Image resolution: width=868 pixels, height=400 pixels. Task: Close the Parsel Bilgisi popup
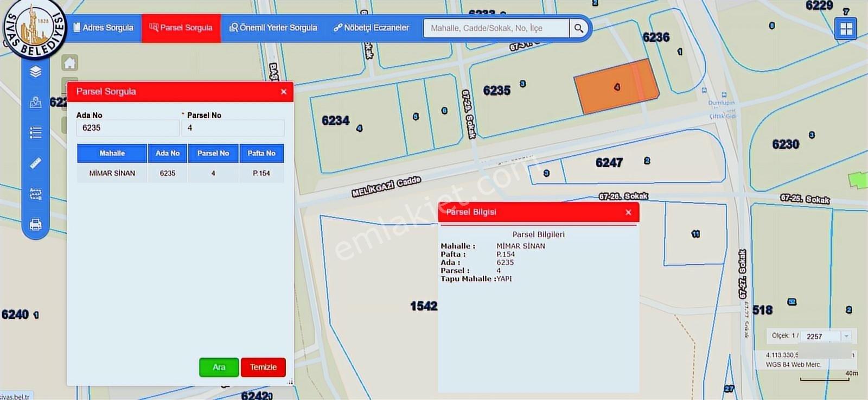pyautogui.click(x=628, y=212)
